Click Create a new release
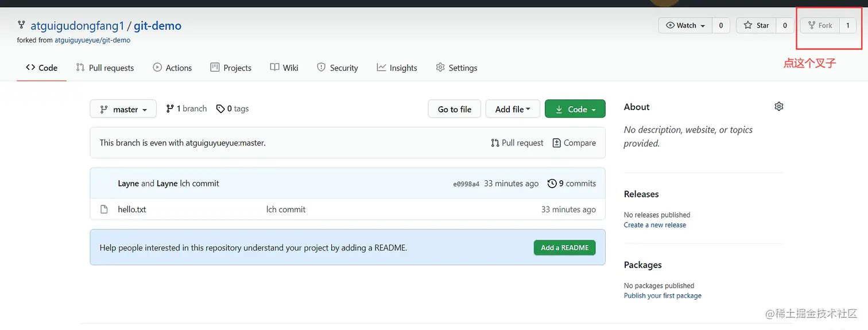Screen dimensions: 868x330 655,225
